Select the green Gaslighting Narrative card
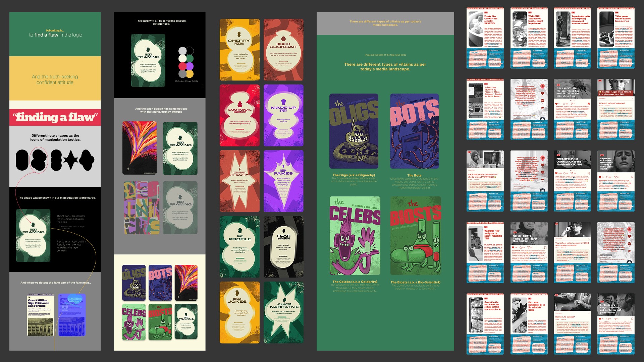The image size is (644, 362). pyautogui.click(x=283, y=312)
